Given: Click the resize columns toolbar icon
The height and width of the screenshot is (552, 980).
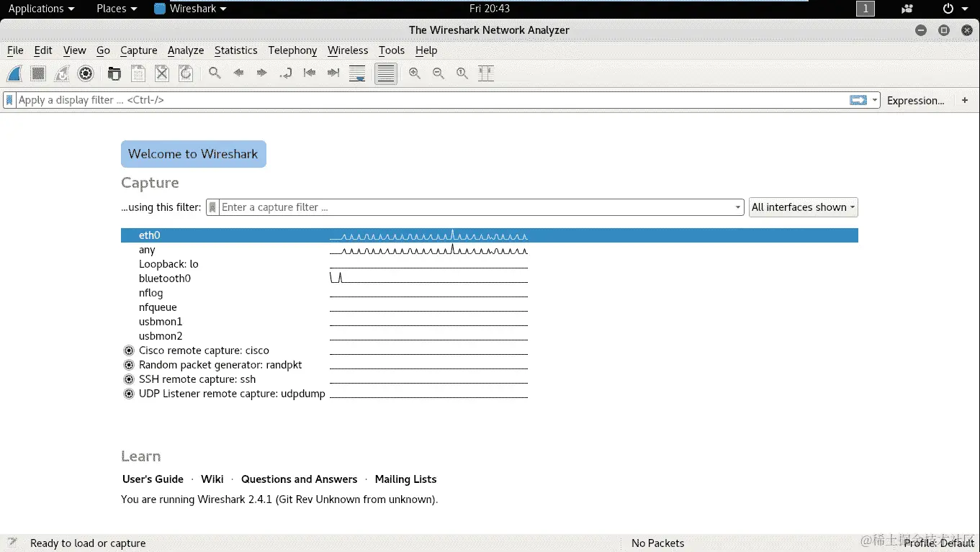Looking at the screenshot, I should (x=486, y=73).
